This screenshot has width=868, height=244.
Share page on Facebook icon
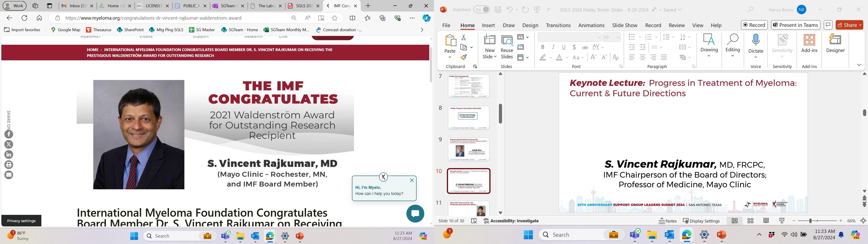pyautogui.click(x=9, y=134)
